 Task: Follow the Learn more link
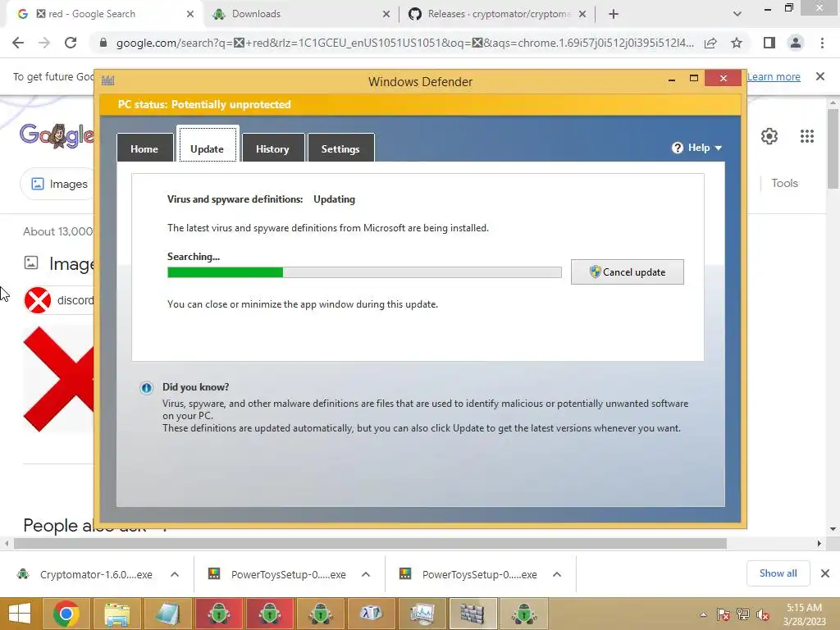tap(774, 76)
